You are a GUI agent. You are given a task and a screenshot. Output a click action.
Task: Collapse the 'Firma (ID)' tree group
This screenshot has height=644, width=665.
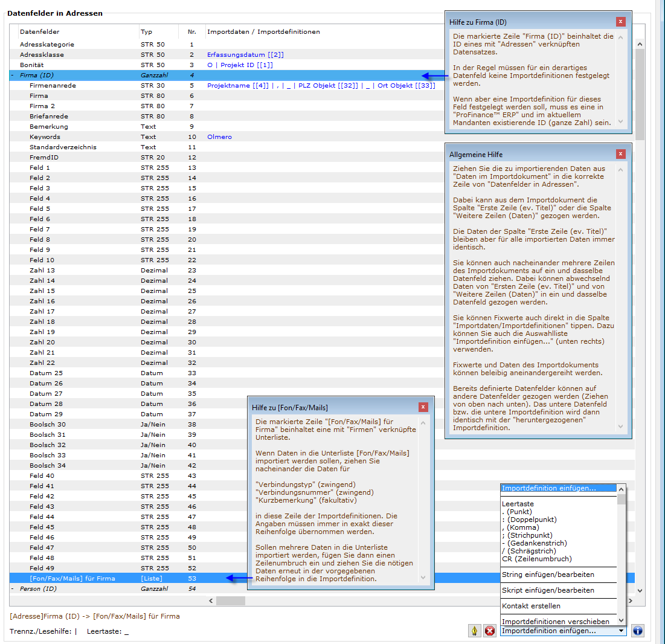point(13,76)
